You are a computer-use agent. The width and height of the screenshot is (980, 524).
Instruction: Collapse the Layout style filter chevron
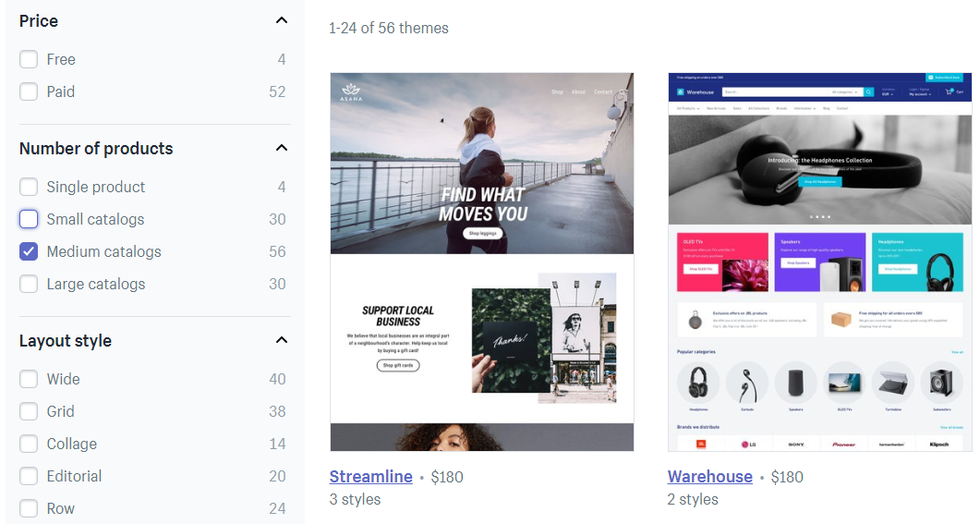click(x=282, y=340)
